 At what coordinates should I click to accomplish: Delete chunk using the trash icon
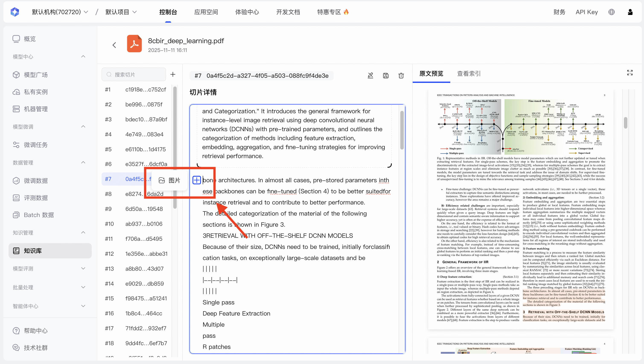pyautogui.click(x=401, y=76)
